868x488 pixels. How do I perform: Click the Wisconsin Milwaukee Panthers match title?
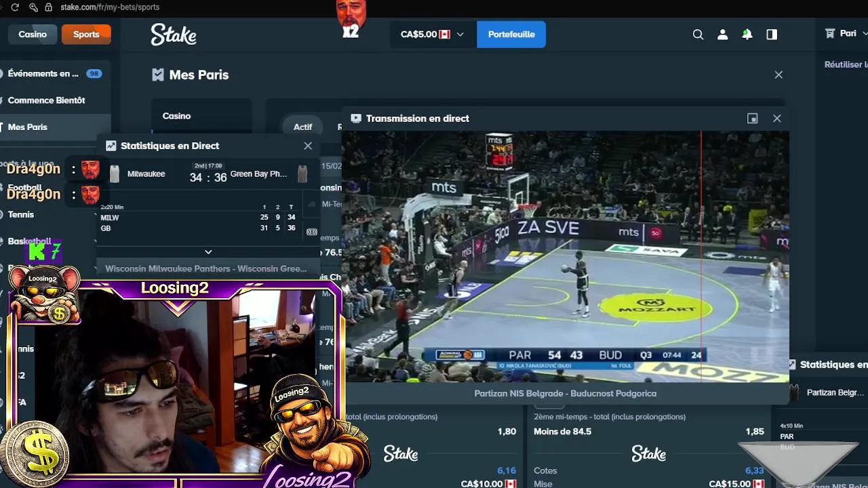pyautogui.click(x=206, y=268)
